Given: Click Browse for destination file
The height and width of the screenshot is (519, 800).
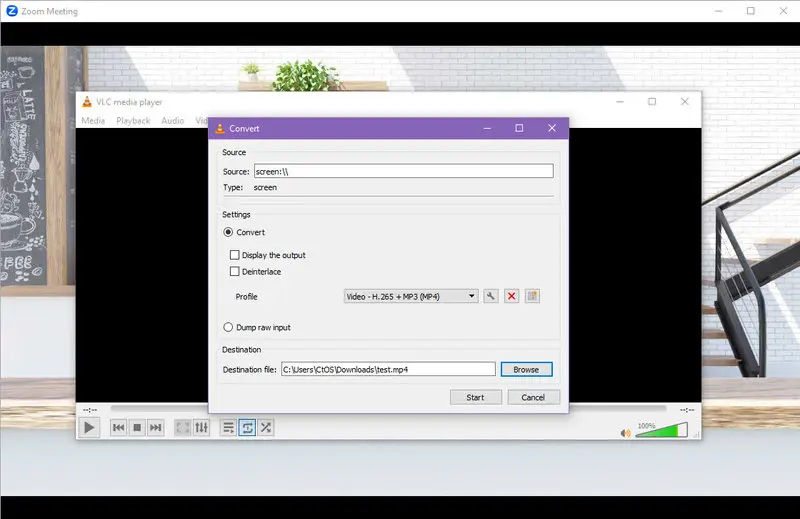Looking at the screenshot, I should 526,369.
